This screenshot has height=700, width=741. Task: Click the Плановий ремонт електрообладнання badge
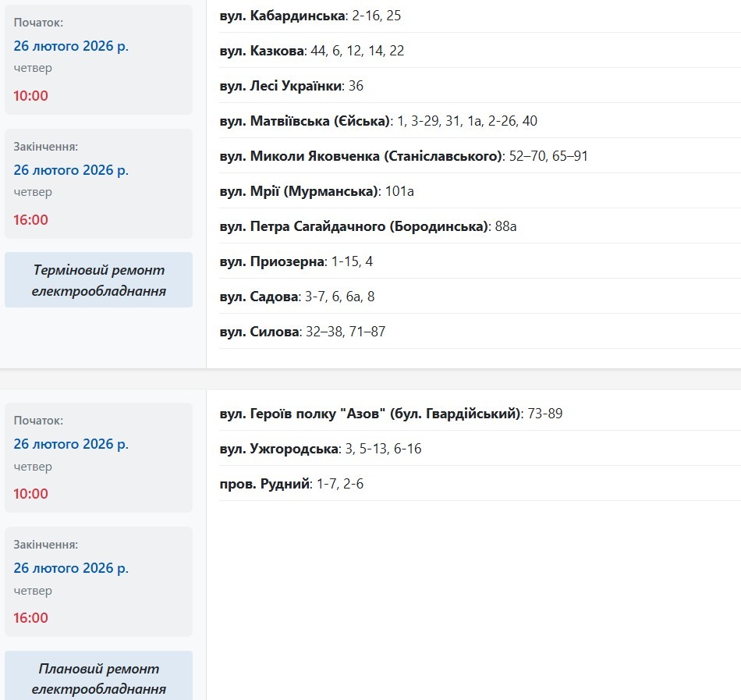99,679
